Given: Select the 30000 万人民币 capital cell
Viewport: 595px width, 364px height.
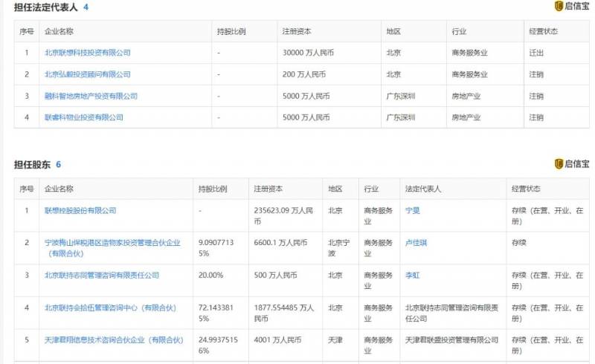Looking at the screenshot, I should coord(308,53).
